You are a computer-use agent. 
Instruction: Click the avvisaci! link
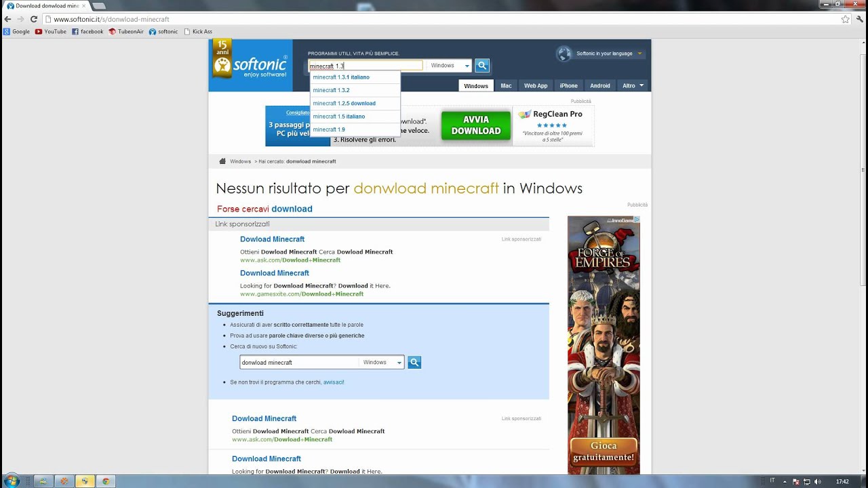(x=334, y=382)
